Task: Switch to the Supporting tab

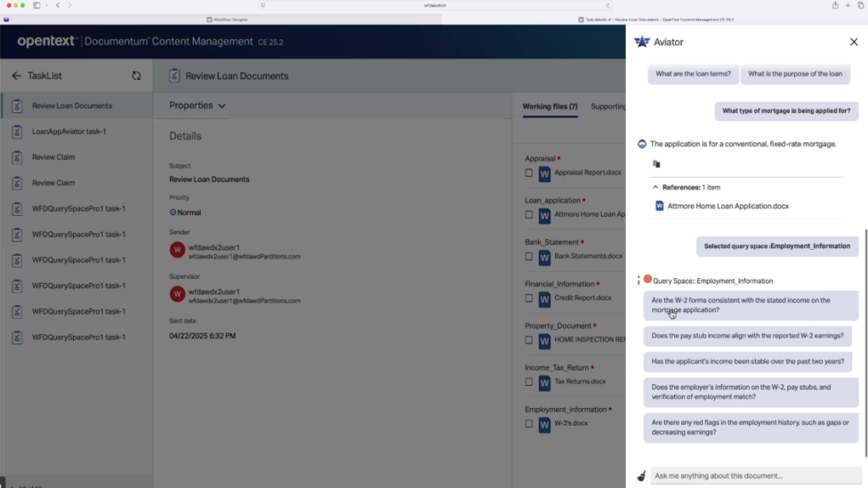Action: (607, 107)
